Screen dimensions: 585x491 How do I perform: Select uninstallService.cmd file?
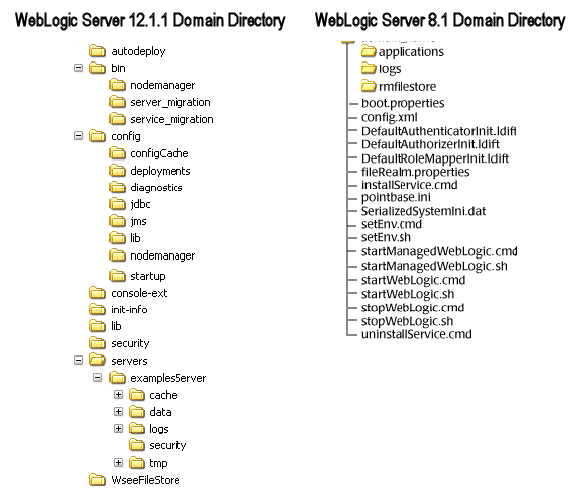[416, 334]
